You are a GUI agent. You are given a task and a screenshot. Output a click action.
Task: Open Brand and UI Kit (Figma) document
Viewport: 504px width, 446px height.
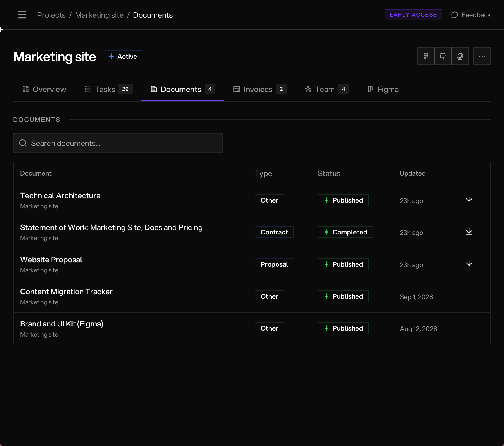point(62,324)
